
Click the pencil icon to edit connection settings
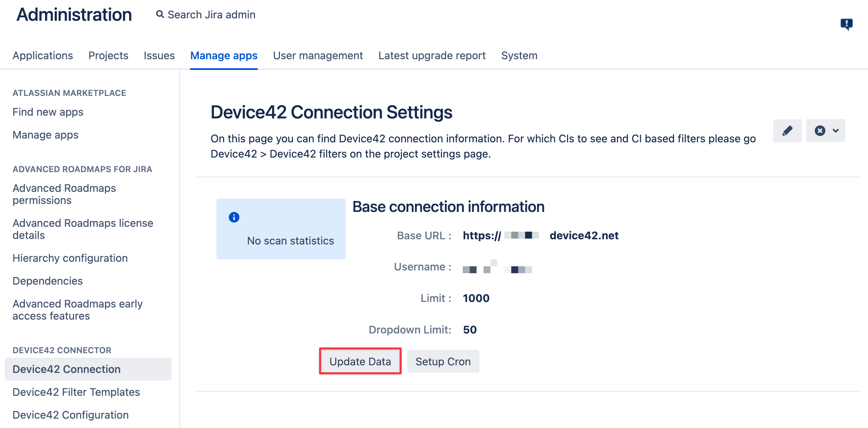pyautogui.click(x=787, y=131)
